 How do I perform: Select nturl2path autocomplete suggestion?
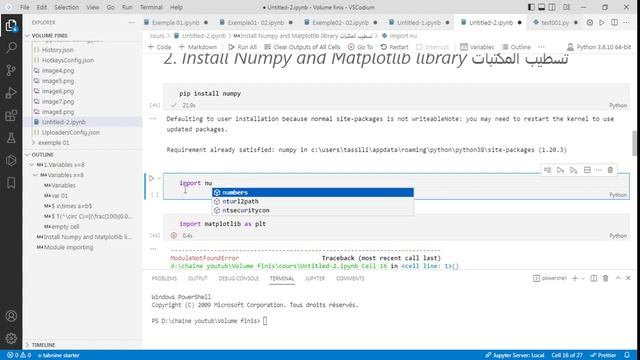313,201
